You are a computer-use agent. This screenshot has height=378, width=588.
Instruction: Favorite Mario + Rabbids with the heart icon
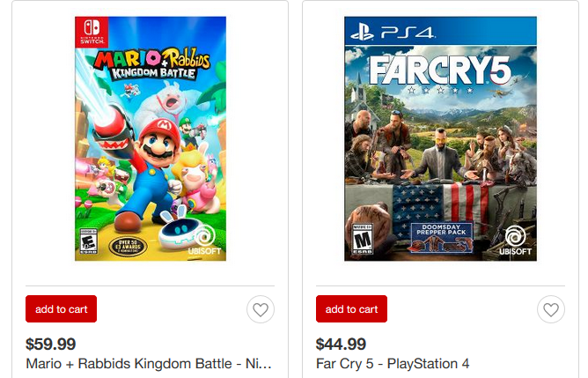[x=261, y=309]
